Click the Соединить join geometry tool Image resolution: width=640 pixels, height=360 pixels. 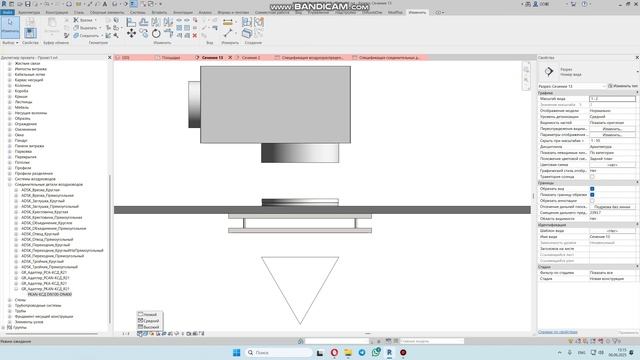[86, 36]
